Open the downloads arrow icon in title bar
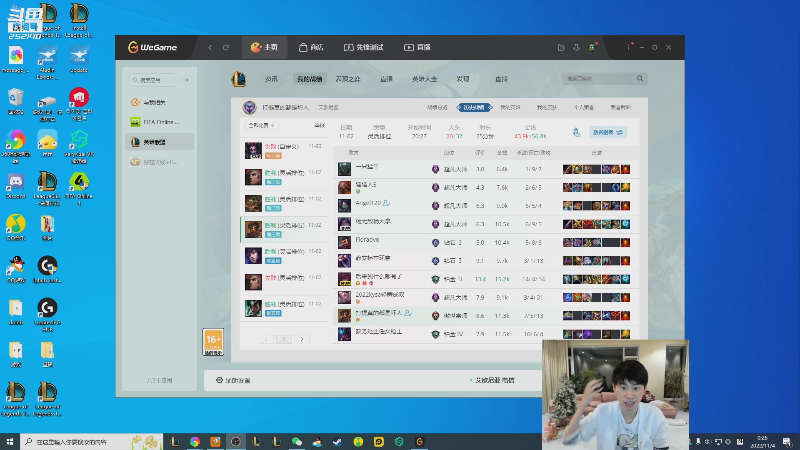 pyautogui.click(x=576, y=47)
